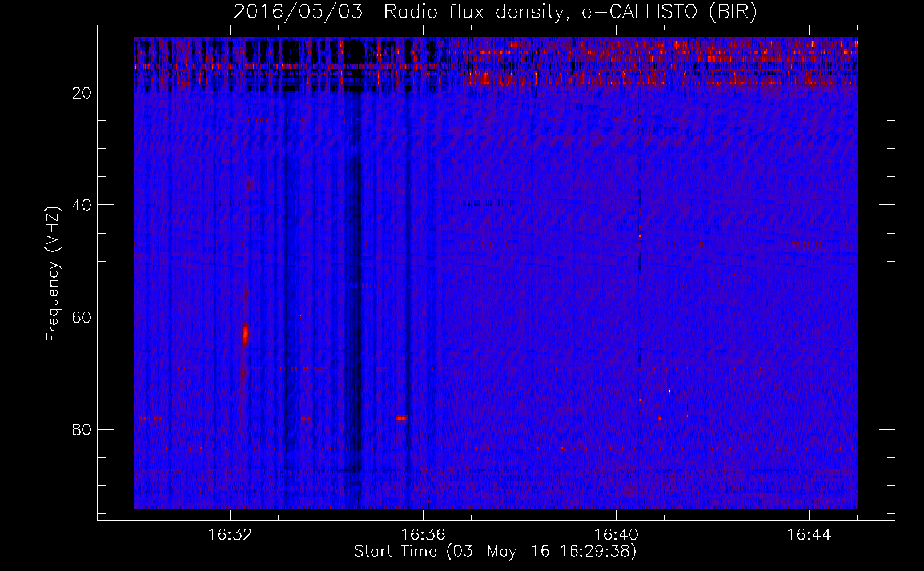The width and height of the screenshot is (924, 571).
Task: Click the '80' frequency tick label
Action: 82,429
